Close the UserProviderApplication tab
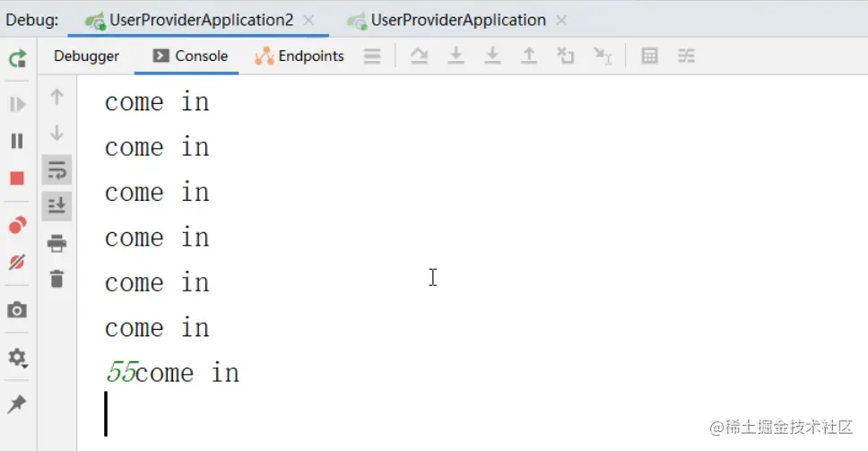 tap(561, 21)
